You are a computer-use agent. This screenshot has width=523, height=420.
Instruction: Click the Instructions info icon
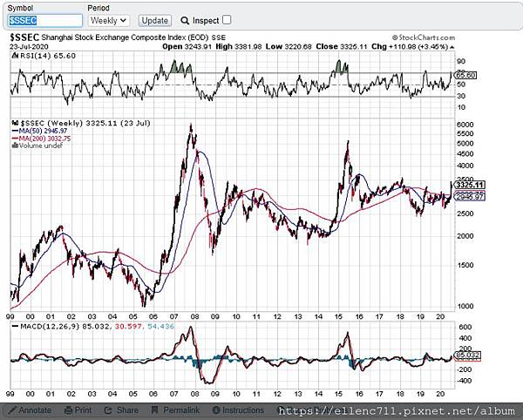tap(216, 410)
